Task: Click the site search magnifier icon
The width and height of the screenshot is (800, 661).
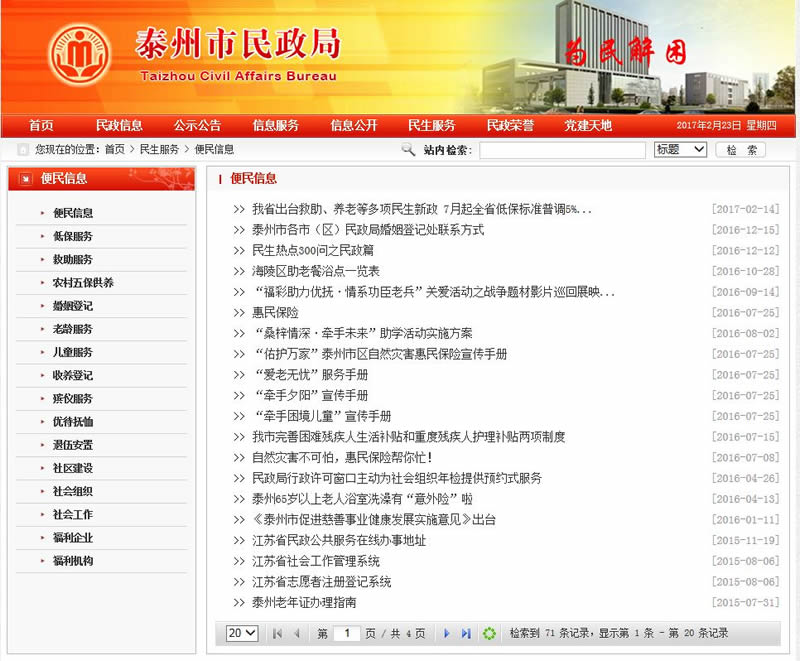Action: tap(408, 150)
